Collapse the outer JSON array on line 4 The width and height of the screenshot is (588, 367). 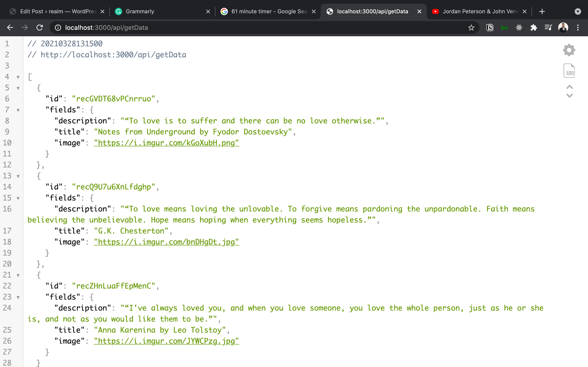18,77
